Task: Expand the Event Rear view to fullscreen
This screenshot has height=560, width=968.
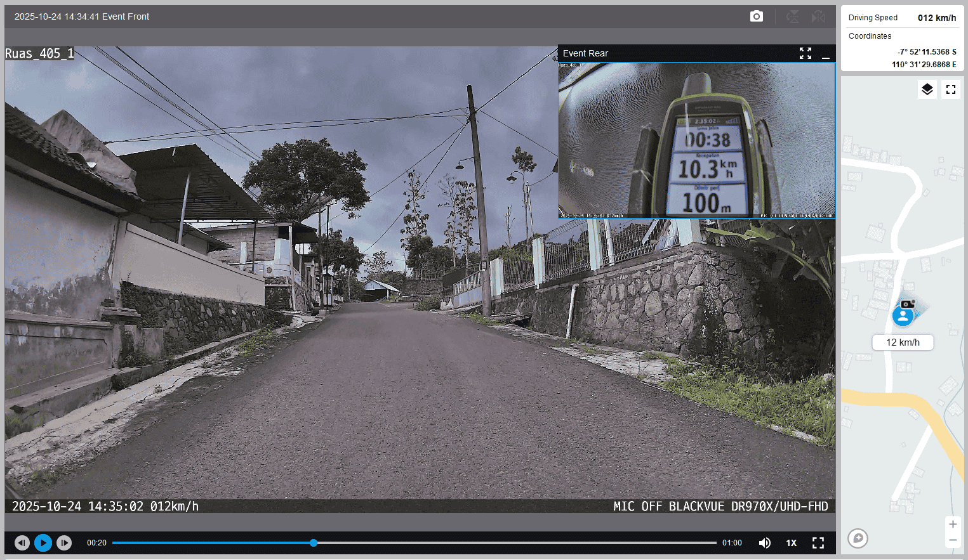Action: pos(805,53)
